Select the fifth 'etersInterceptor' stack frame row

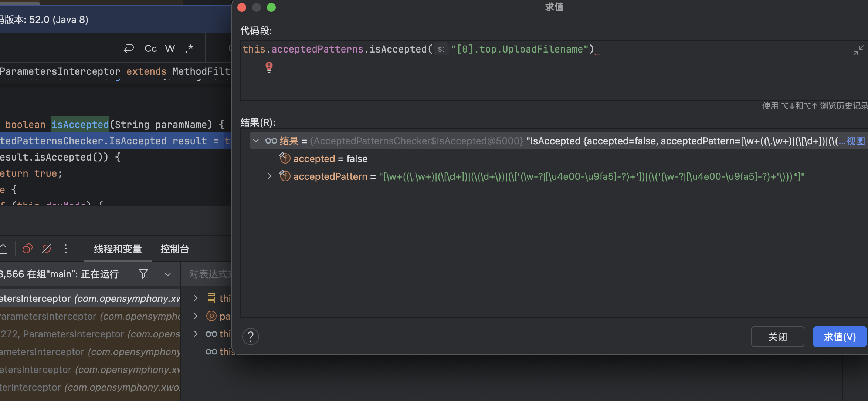[90, 370]
